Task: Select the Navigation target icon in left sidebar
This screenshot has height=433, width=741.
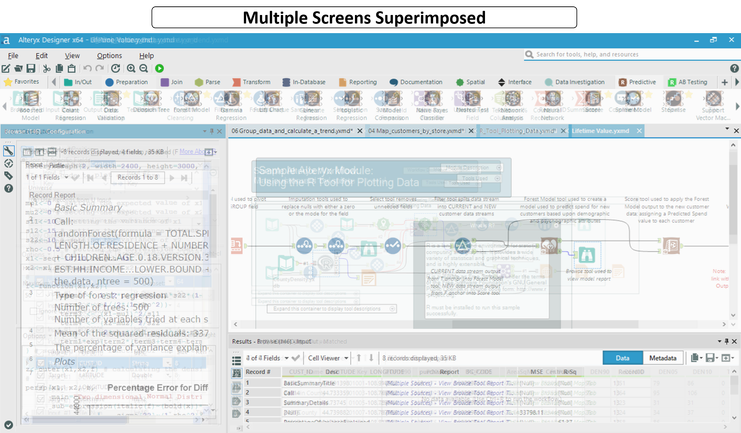Action: [9, 164]
